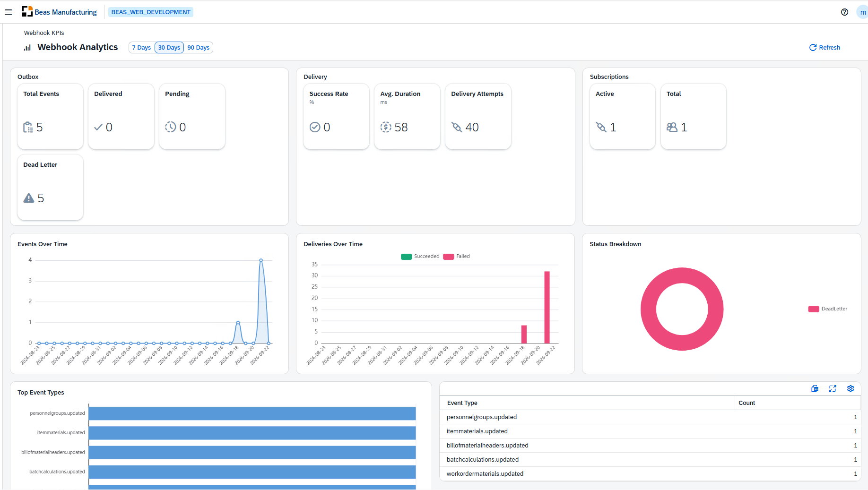Open table settings gear
The width and height of the screenshot is (868, 490).
851,388
